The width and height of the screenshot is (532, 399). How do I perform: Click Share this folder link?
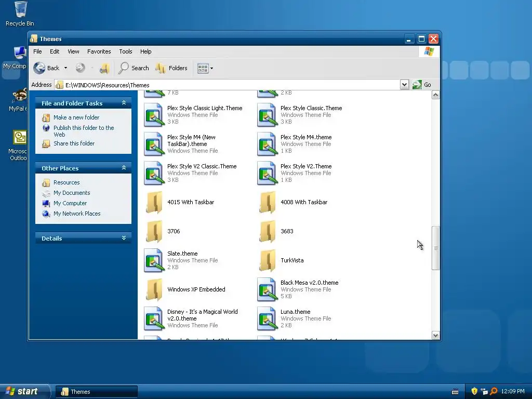pyautogui.click(x=74, y=143)
